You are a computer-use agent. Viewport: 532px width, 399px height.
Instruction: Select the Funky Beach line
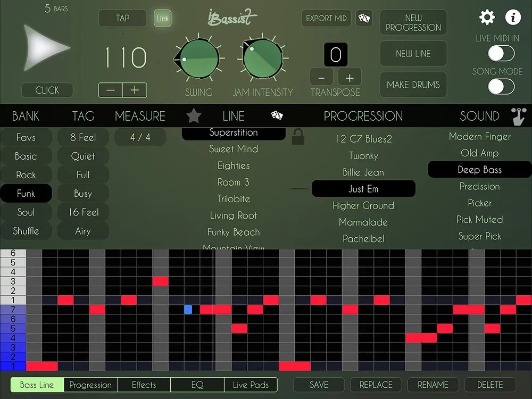pos(234,232)
